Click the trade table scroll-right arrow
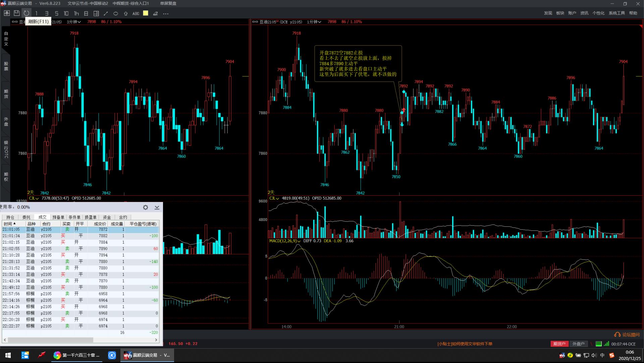The width and height of the screenshot is (644, 363). 156,340
